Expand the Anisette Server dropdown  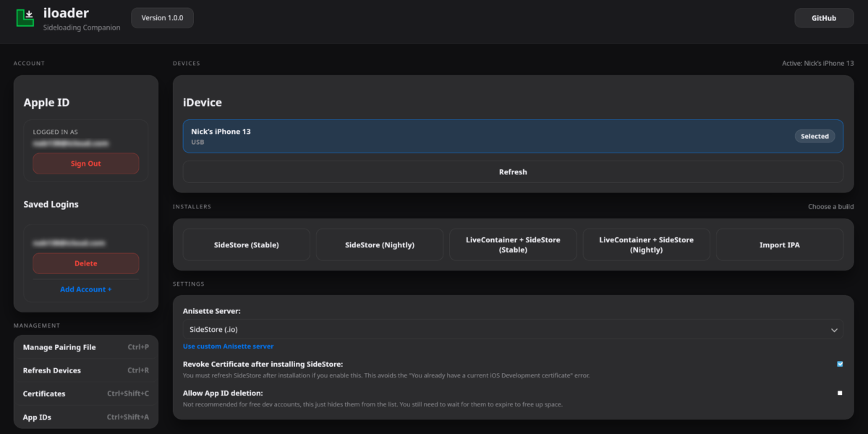[512, 329]
